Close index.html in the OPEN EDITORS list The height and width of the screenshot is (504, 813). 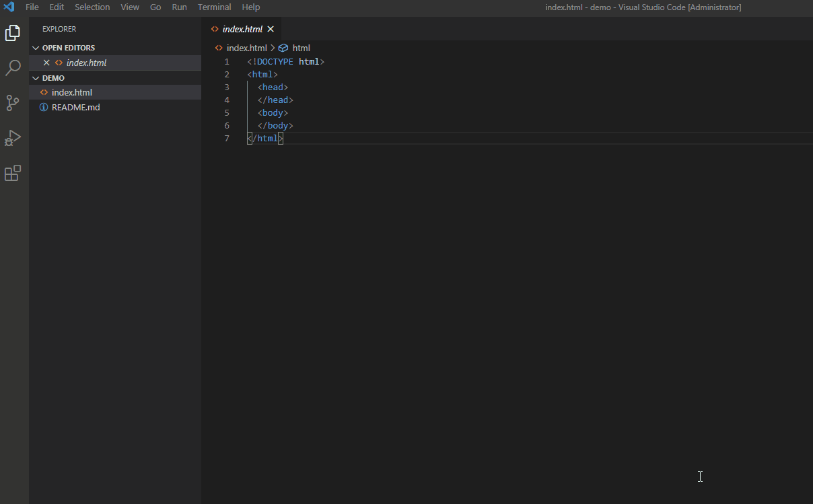click(46, 62)
